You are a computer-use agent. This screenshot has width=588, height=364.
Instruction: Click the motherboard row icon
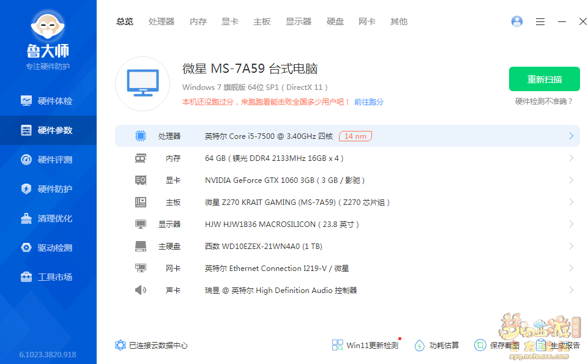tap(141, 202)
